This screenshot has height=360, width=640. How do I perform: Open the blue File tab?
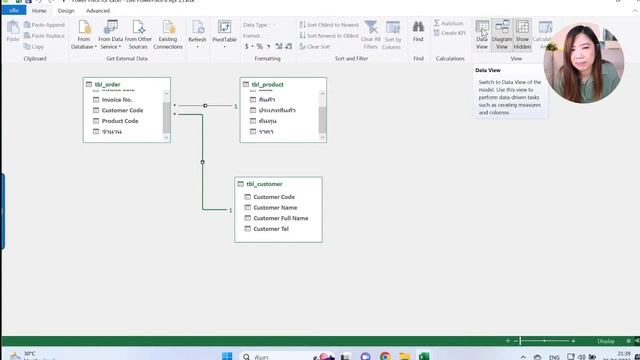click(14, 11)
